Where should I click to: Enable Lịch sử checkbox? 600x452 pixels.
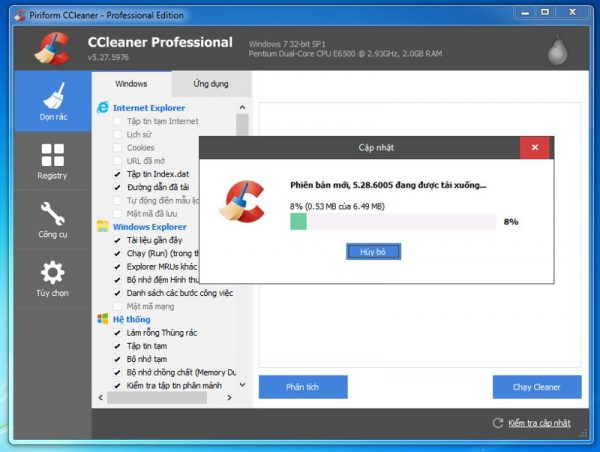(x=117, y=134)
